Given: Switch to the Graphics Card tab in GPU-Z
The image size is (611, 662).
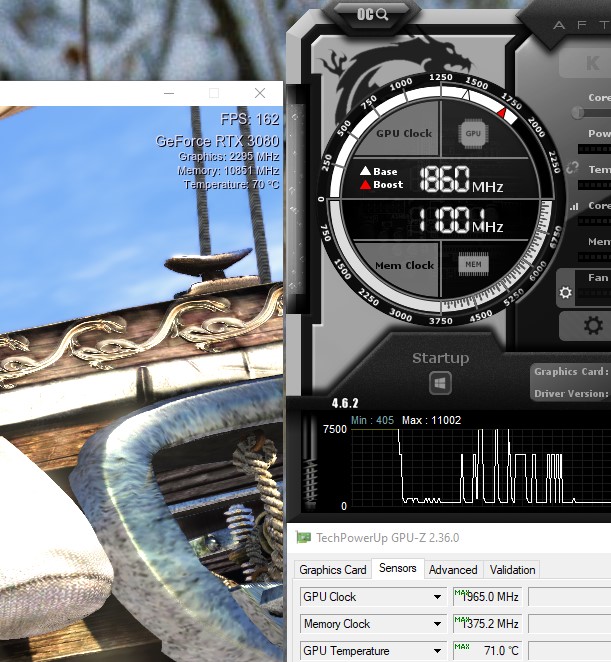Looking at the screenshot, I should [x=333, y=570].
